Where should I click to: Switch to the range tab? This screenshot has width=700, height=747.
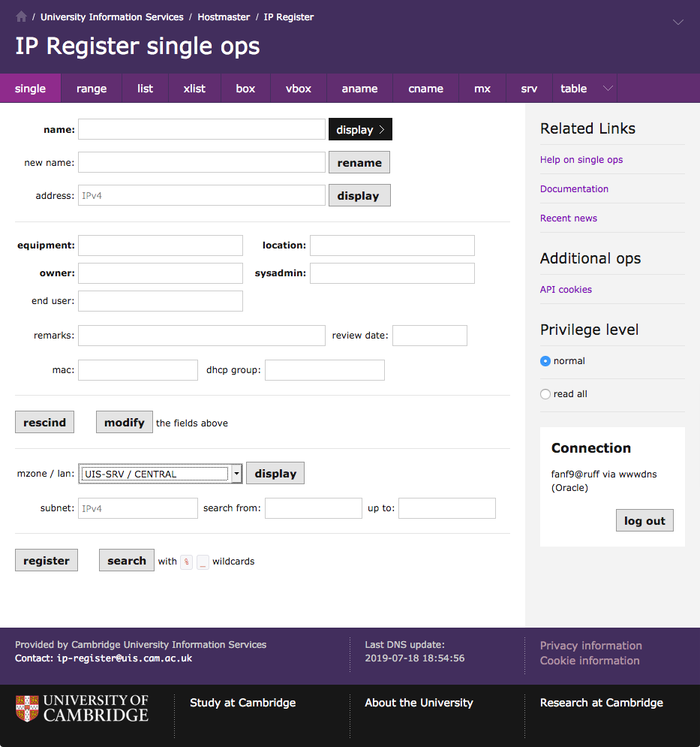92,89
